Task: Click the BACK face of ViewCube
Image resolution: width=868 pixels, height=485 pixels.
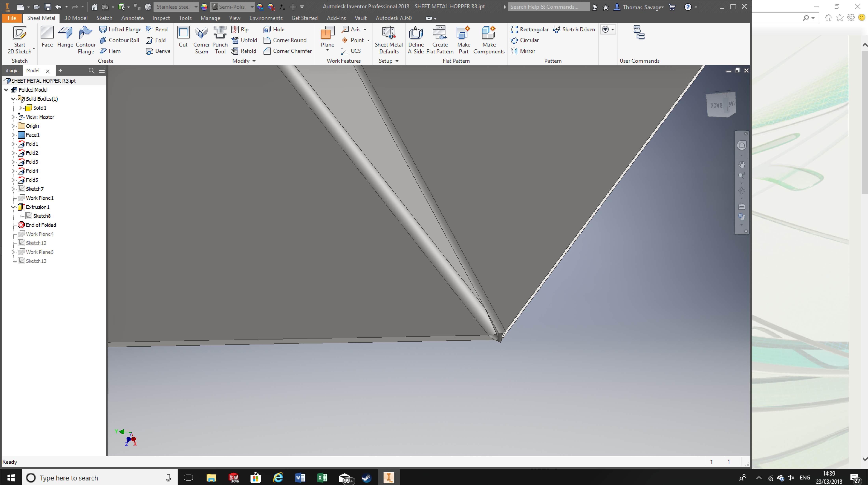Action: click(x=716, y=105)
